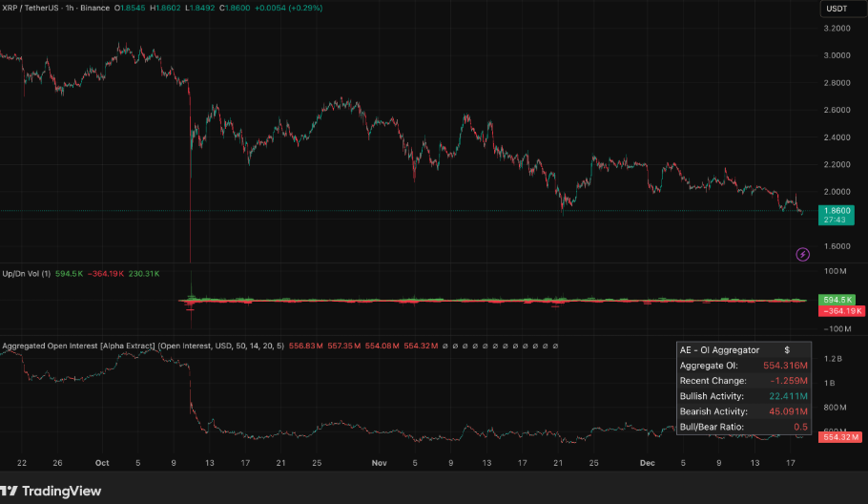Click the Nov label on the time axis
The height and width of the screenshot is (504, 868).
click(x=379, y=463)
